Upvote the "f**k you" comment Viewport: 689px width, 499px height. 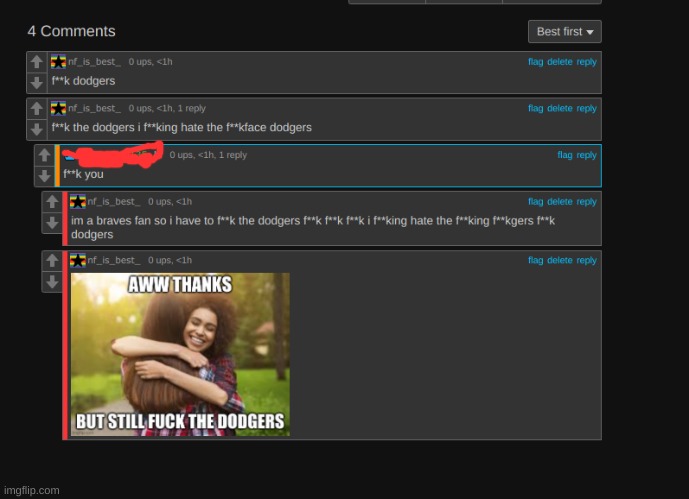point(44,155)
